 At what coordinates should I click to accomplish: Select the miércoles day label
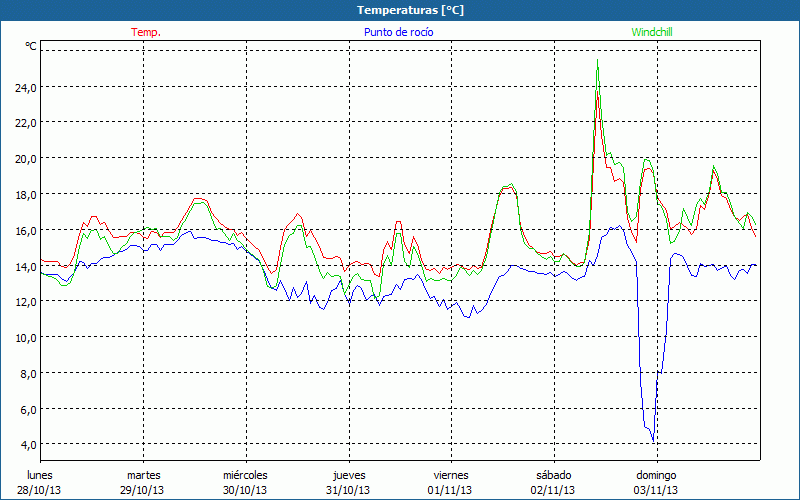pyautogui.click(x=245, y=475)
